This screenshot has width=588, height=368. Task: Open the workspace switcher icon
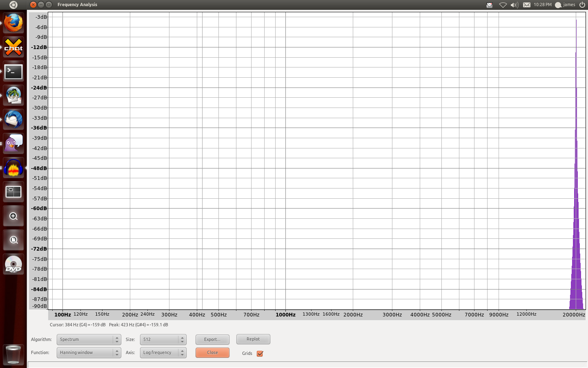pyautogui.click(x=13, y=192)
